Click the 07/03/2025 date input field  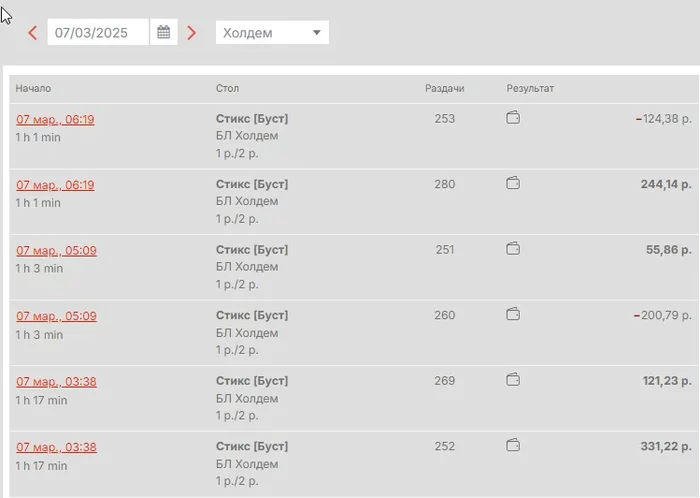(97, 33)
